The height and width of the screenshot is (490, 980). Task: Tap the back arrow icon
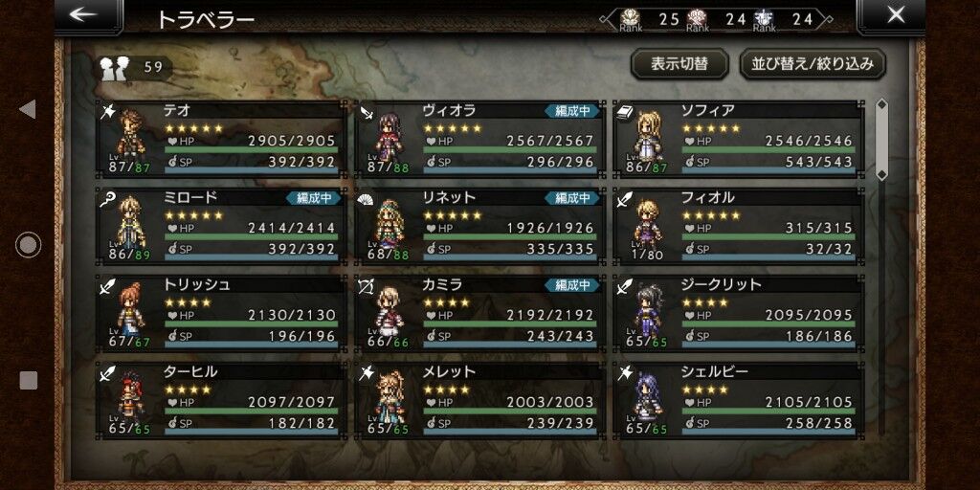click(x=83, y=14)
